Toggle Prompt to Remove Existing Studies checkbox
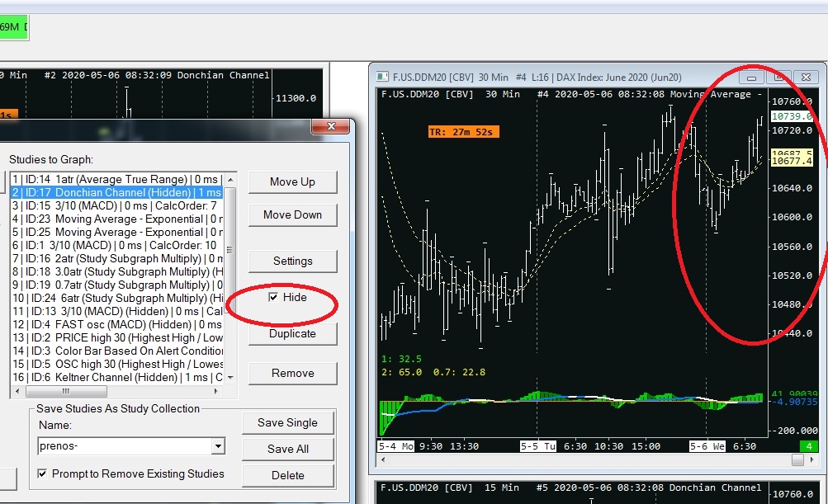This screenshot has height=504, width=828. coord(42,474)
